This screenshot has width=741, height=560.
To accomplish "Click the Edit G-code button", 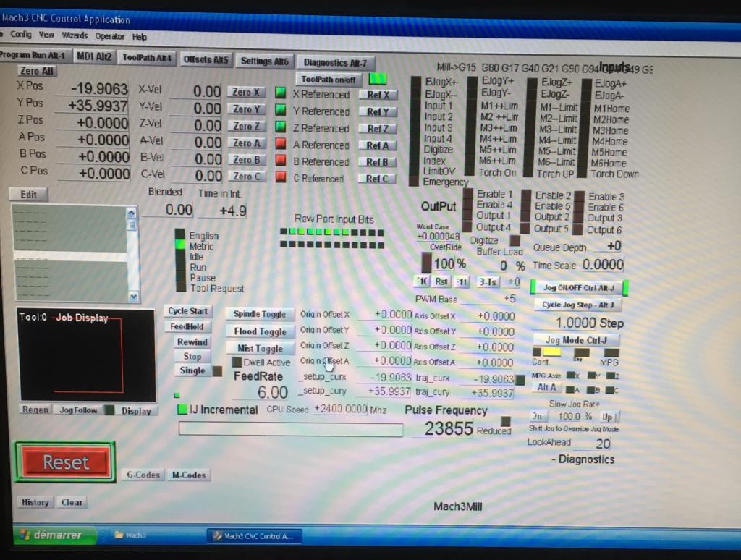I will pyautogui.click(x=28, y=195).
